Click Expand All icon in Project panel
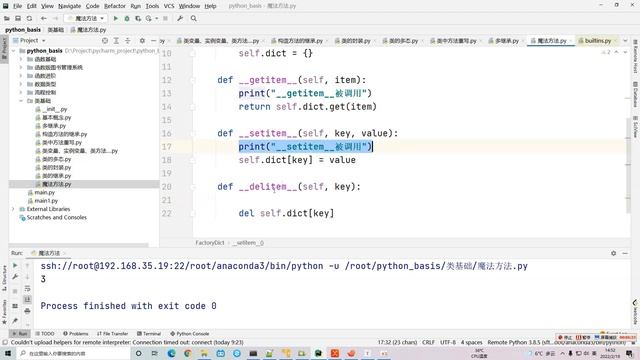The height and width of the screenshot is (360, 640). pos(116,40)
